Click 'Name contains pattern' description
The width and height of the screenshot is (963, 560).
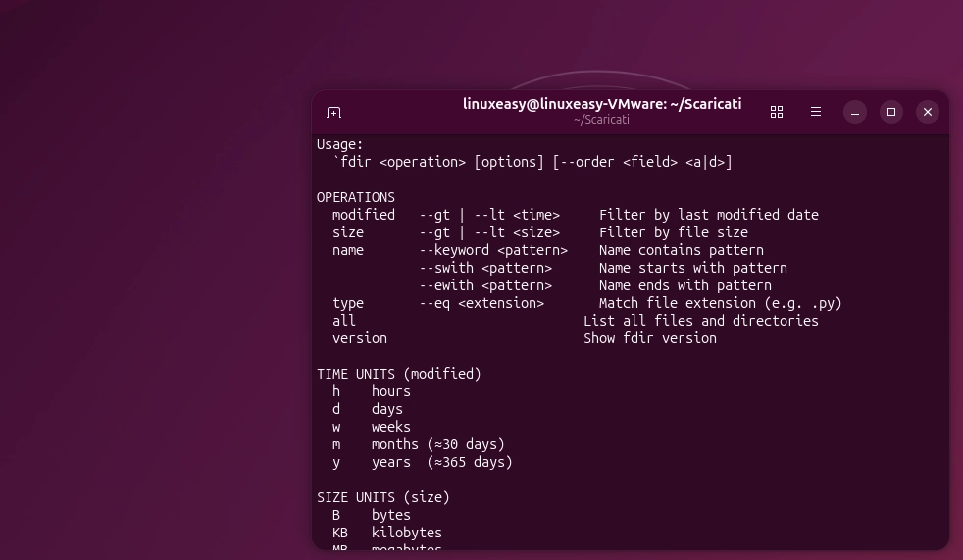pos(682,250)
